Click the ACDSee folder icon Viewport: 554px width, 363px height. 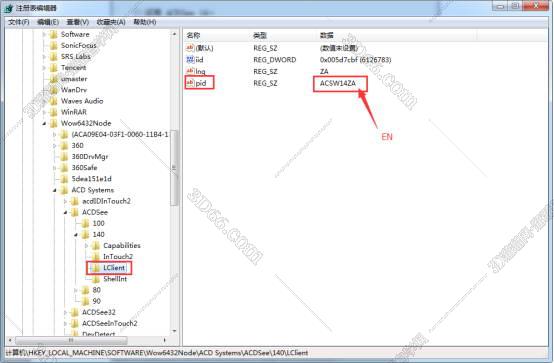(x=75, y=212)
